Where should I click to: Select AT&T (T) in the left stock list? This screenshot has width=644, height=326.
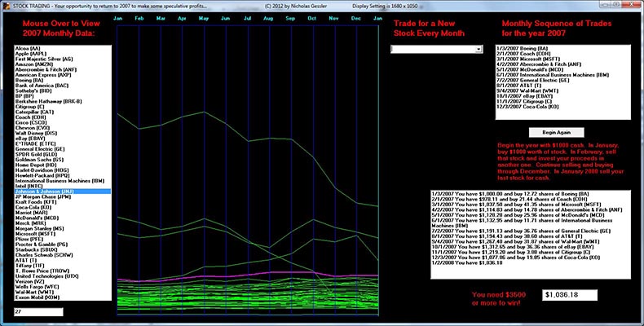coord(63,261)
